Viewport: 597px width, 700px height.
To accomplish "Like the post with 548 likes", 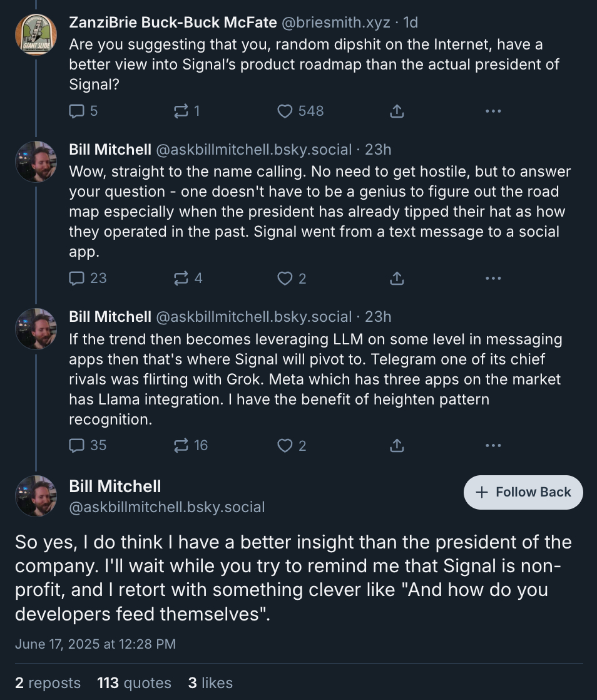I will [285, 111].
